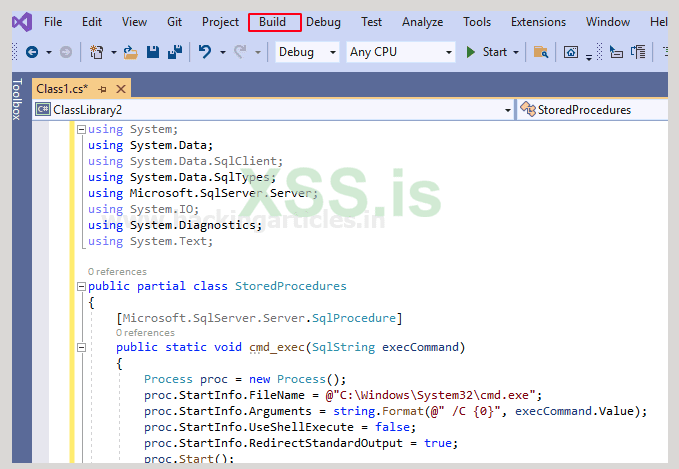Click the SqlProcedure attribute text
679x469 pixels.
354,318
